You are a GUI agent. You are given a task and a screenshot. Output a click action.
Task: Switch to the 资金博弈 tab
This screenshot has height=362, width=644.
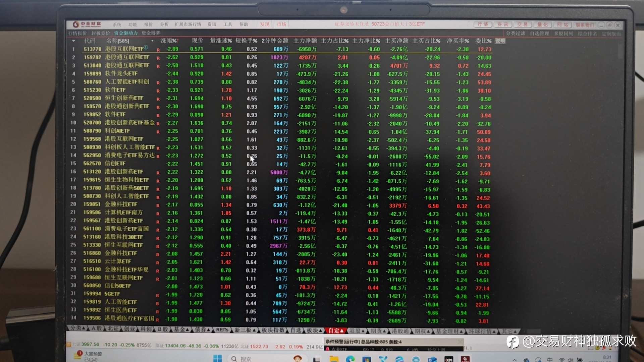[151, 33]
